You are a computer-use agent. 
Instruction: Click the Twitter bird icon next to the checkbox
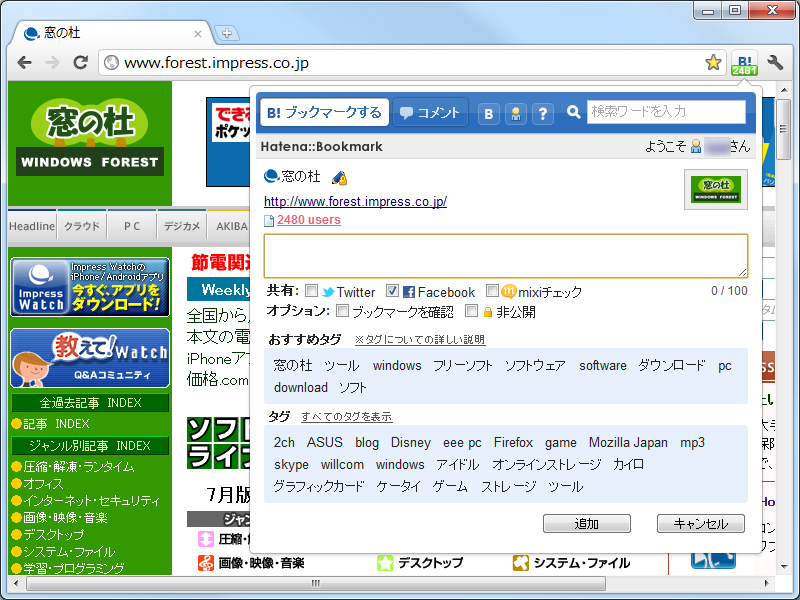click(x=329, y=292)
